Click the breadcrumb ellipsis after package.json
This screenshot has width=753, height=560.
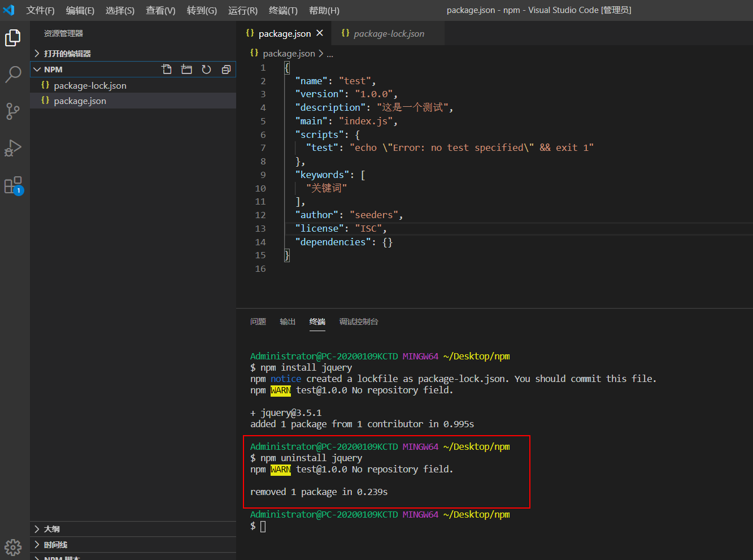[x=330, y=54]
